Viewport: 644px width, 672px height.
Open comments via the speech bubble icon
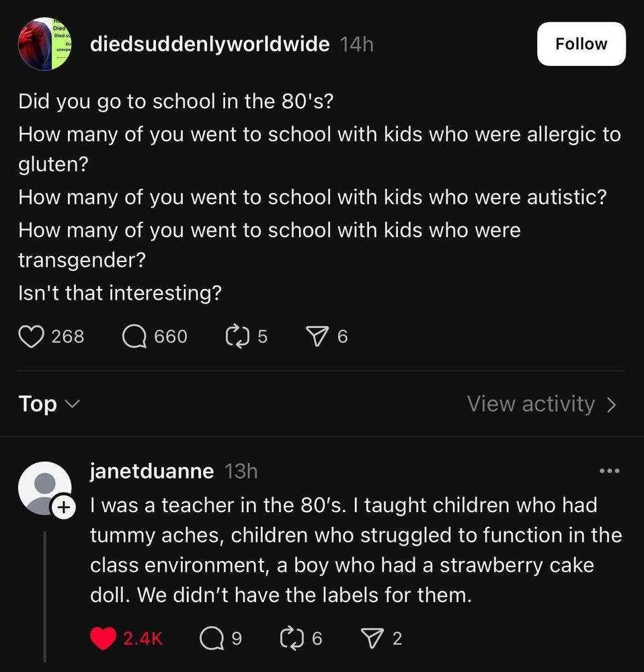[x=134, y=336]
